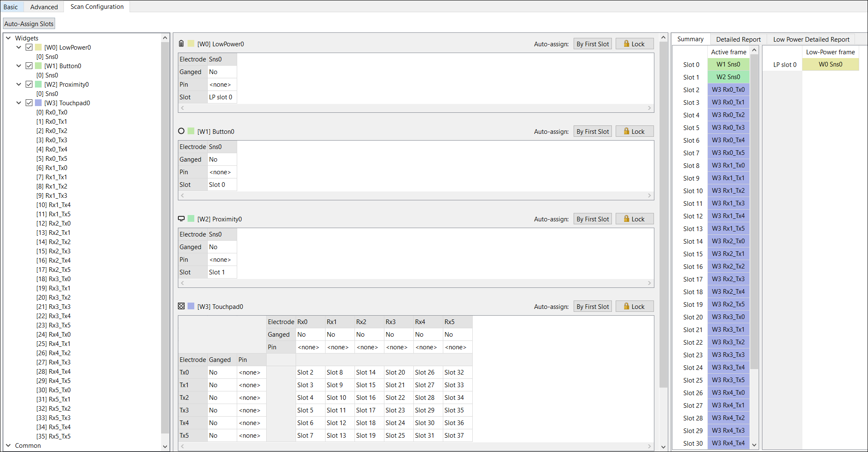Uncheck the W1 Button0 checkbox in tree
This screenshot has height=452, width=868.
pos(29,66)
